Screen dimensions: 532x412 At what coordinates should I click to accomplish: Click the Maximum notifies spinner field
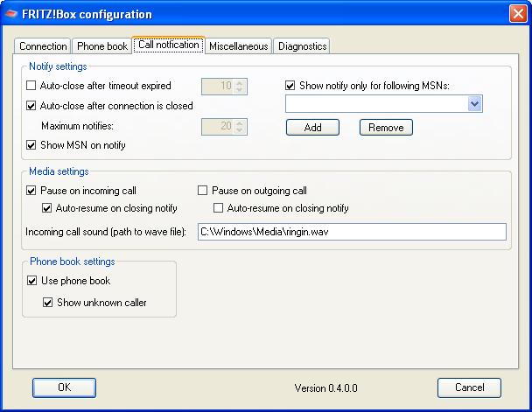[218, 126]
